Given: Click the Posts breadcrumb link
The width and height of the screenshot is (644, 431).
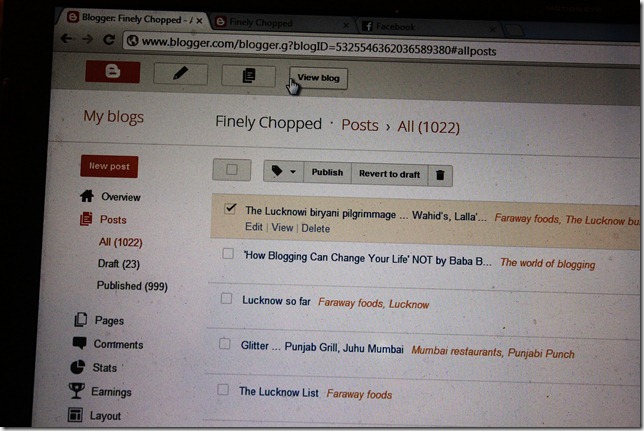Looking at the screenshot, I should (360, 125).
